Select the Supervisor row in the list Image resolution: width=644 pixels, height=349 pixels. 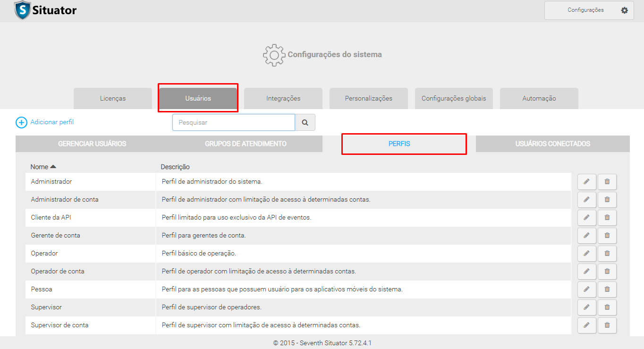46,307
